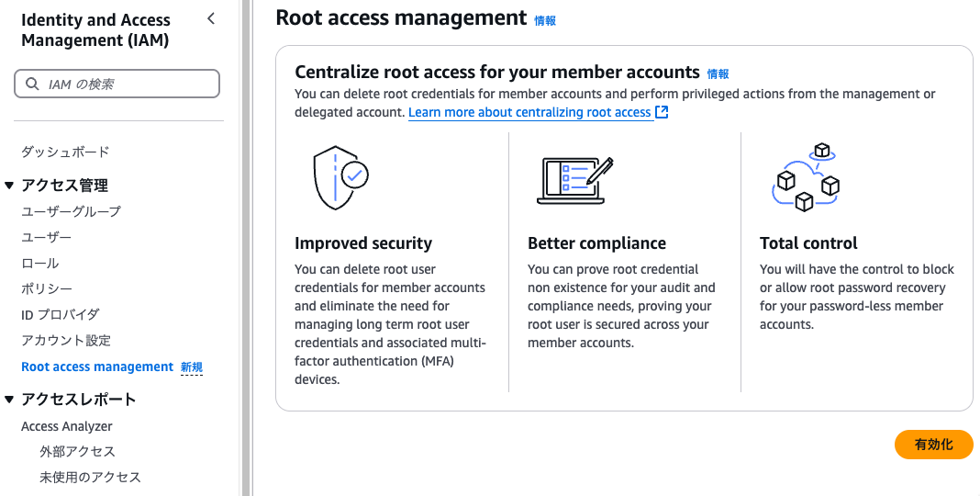This screenshot has height=496, width=980.
Task: Click the アクセスレポート section heading
Action: tap(79, 399)
